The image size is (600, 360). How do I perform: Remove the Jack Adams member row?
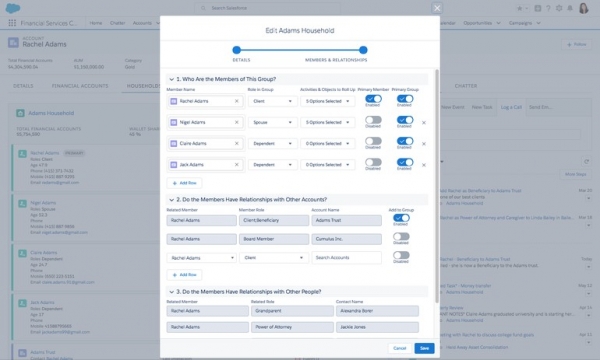(424, 165)
